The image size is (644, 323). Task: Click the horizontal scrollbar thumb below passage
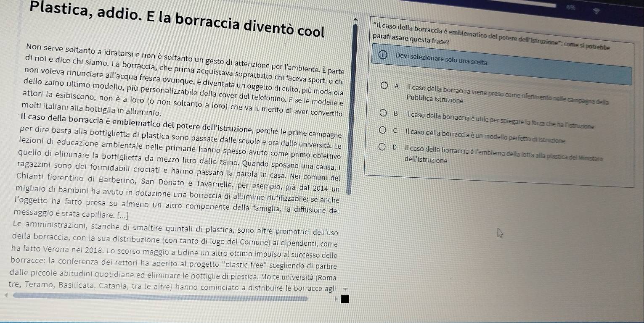click(160, 297)
